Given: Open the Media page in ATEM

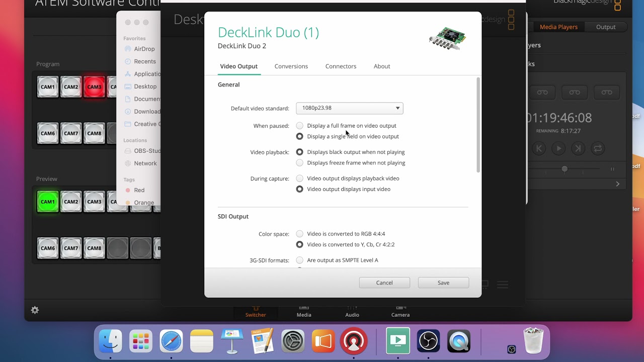Looking at the screenshot, I should click(304, 311).
